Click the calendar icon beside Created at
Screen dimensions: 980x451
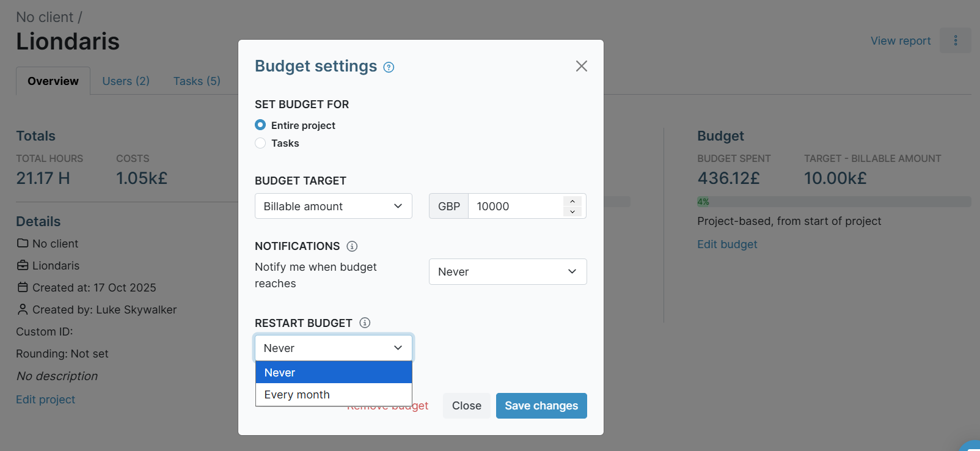pos(23,287)
